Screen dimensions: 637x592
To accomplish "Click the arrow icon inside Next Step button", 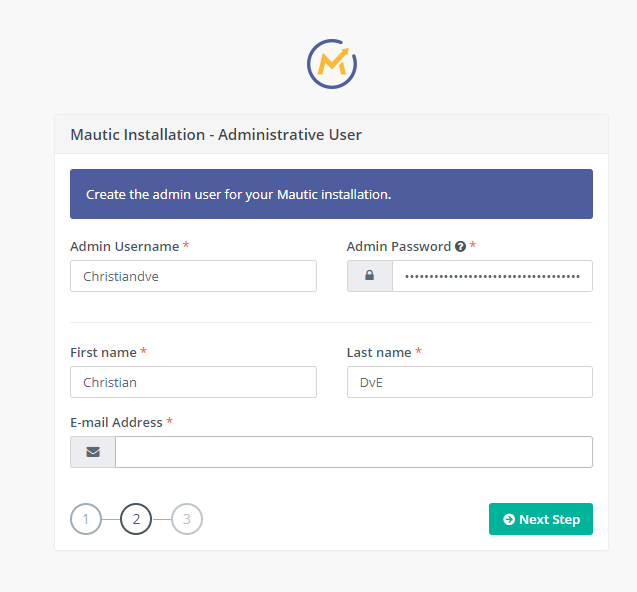I will 509,519.
